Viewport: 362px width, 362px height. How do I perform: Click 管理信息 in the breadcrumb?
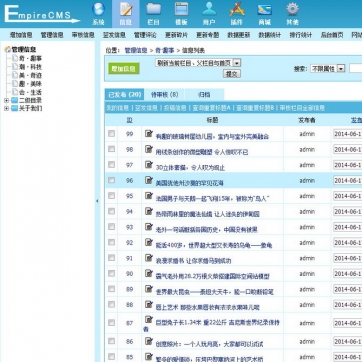pos(136,51)
